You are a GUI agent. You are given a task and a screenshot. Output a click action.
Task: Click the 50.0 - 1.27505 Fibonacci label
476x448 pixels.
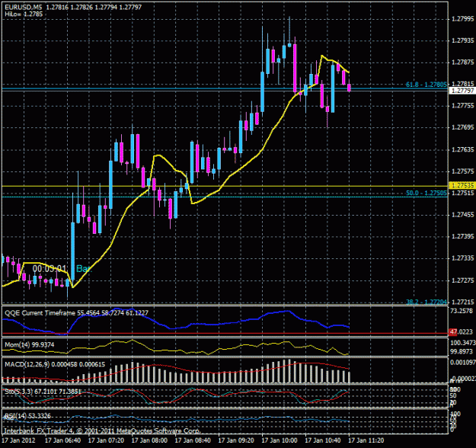pos(426,193)
